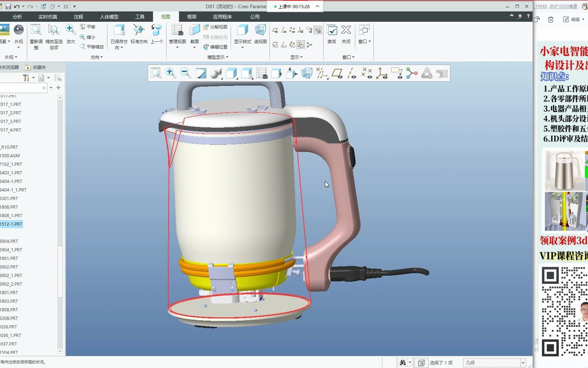This screenshot has height=368, width=588.
Task: Click the delete trash icon in right window
Action: coord(551,19)
